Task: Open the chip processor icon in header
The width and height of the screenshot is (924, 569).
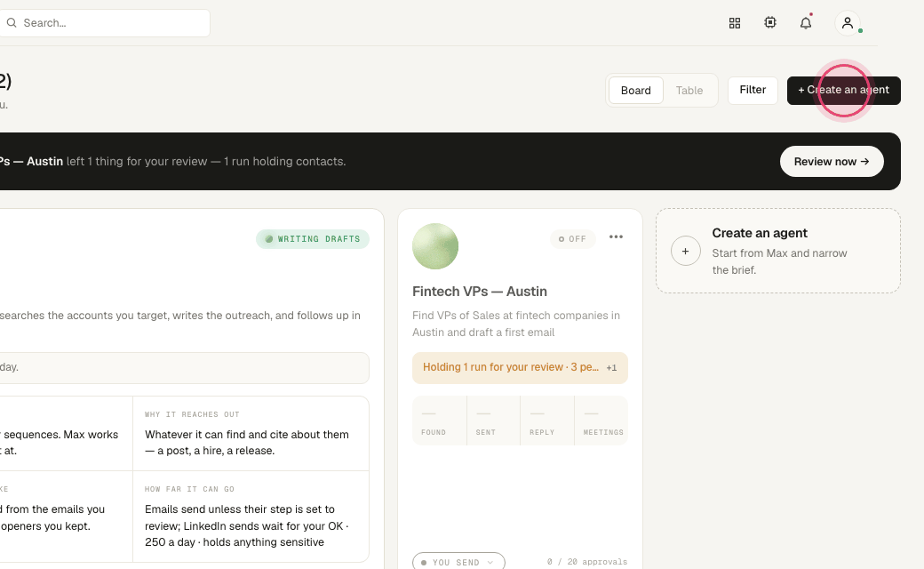Action: click(769, 22)
